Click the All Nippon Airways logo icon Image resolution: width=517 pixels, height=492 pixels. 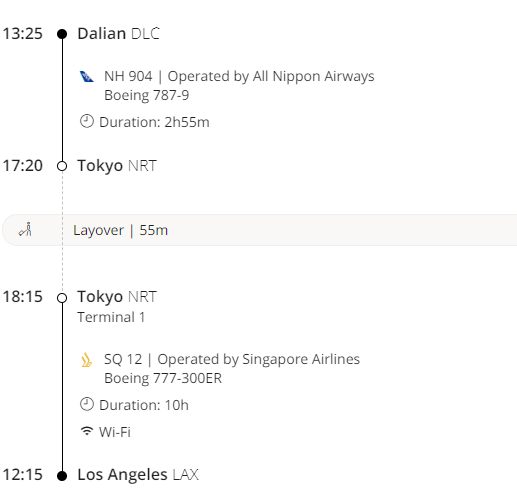[x=87, y=76]
